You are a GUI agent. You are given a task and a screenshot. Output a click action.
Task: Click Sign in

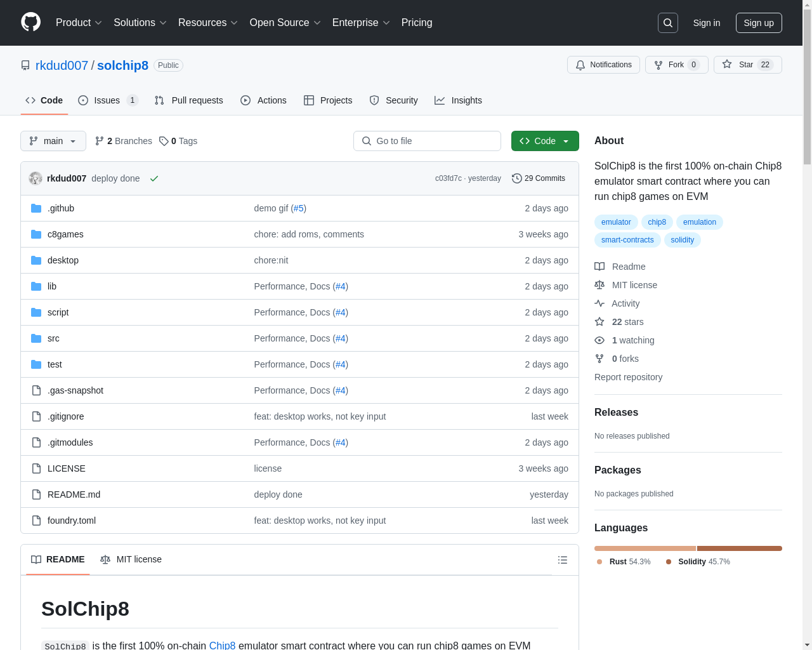[707, 23]
